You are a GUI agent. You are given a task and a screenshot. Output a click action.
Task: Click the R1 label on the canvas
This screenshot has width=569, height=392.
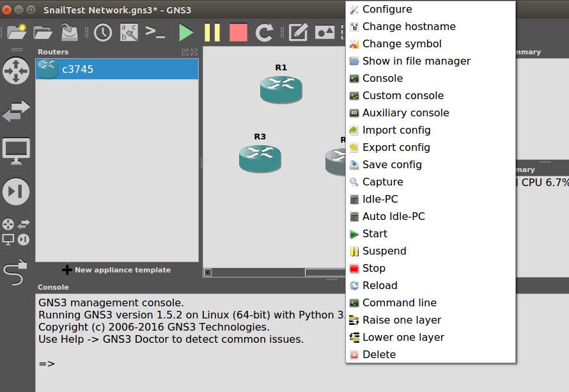pyautogui.click(x=281, y=68)
